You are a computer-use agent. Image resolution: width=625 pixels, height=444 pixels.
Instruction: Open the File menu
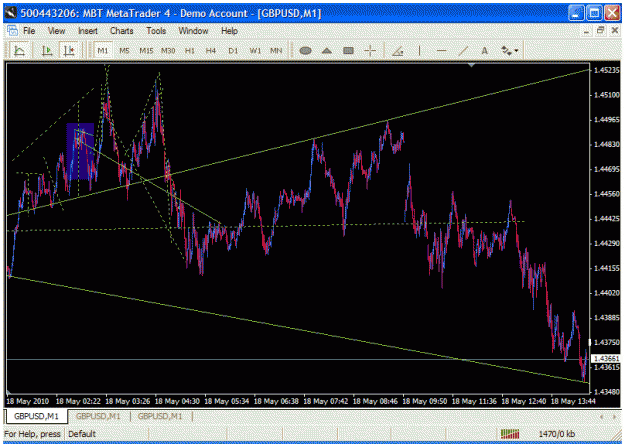point(29,31)
